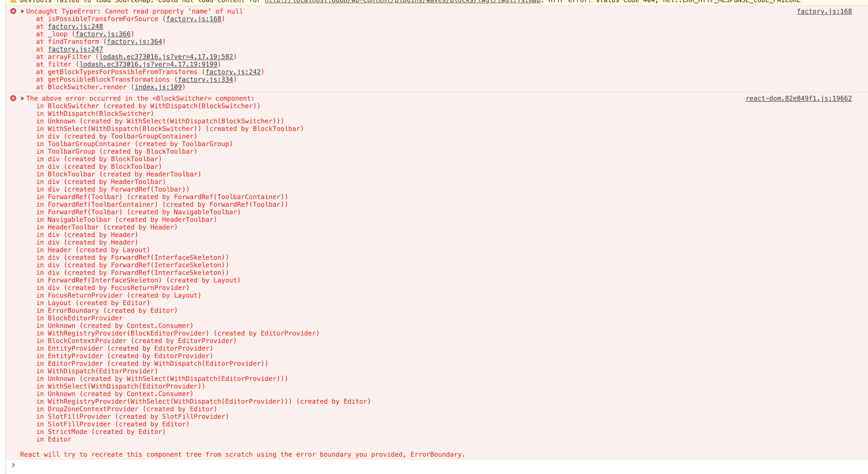Open react-dom.82e849f1.js:19662 source location
Image resolution: width=868 pixels, height=474 pixels.
pyautogui.click(x=798, y=98)
